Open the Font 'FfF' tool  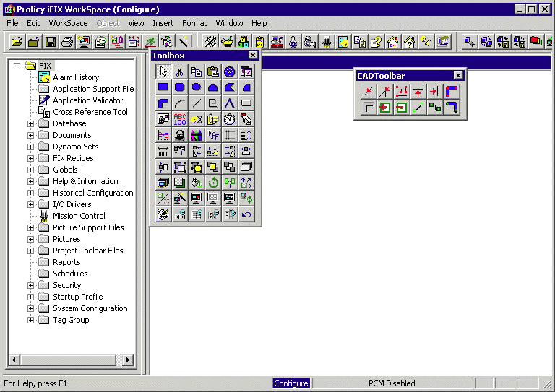213,135
